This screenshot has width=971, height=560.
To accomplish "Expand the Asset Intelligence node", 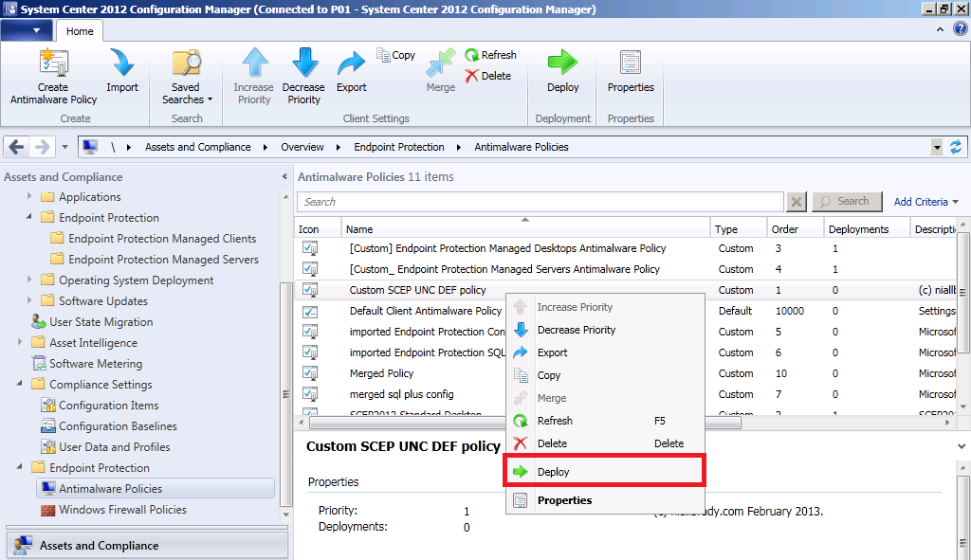I will (x=20, y=341).
